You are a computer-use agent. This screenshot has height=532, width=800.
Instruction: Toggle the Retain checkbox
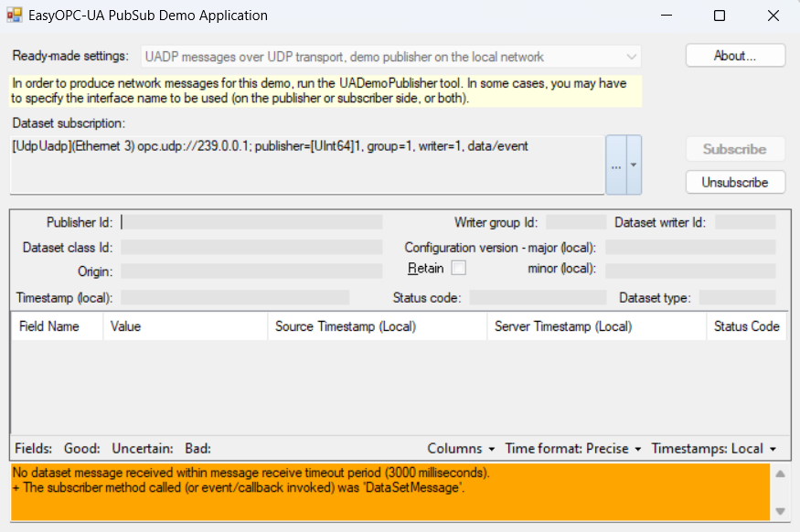(x=459, y=268)
